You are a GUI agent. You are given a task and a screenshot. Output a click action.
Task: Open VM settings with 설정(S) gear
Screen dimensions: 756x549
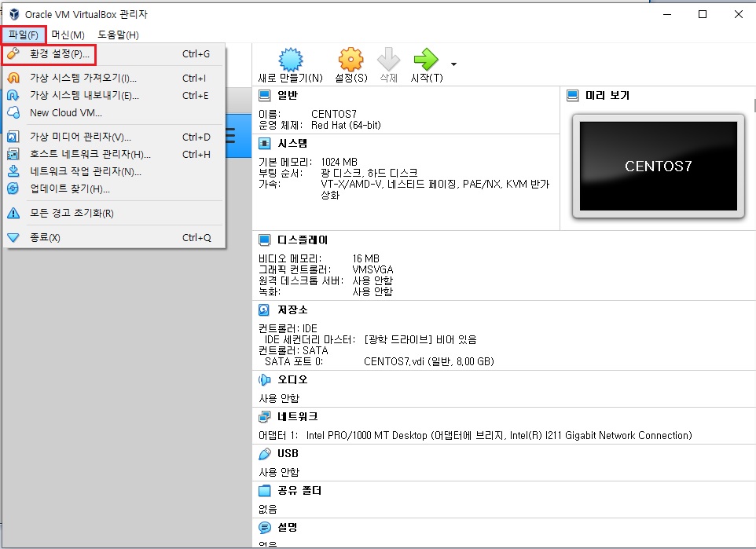tap(351, 65)
